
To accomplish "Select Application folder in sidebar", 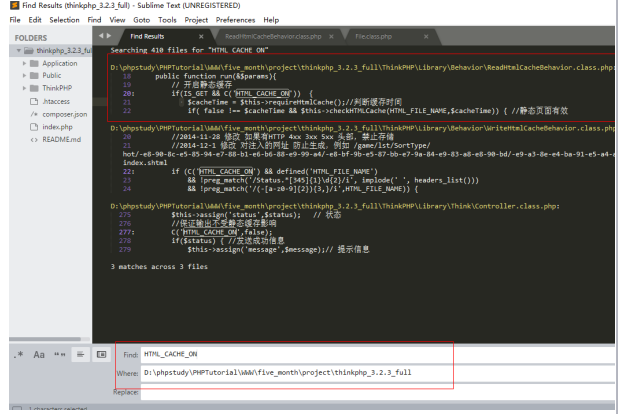I will click(x=60, y=63).
